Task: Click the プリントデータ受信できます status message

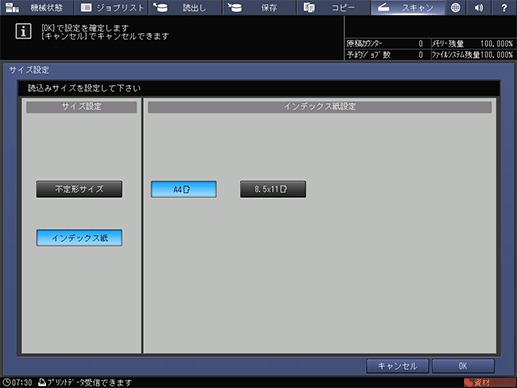Action: click(90, 382)
